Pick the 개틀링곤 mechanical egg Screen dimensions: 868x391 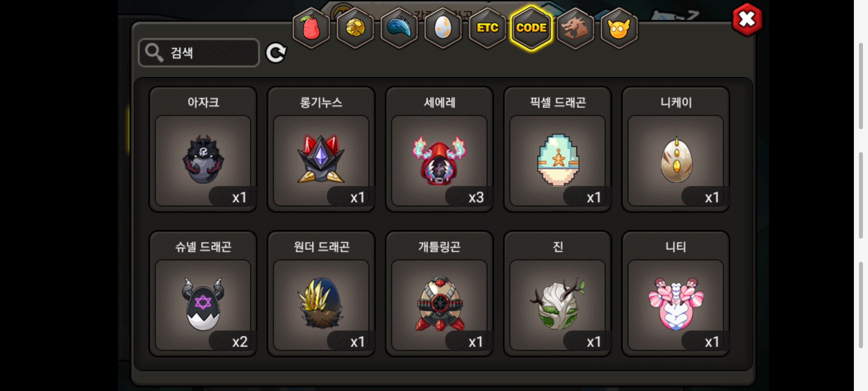pyautogui.click(x=439, y=294)
